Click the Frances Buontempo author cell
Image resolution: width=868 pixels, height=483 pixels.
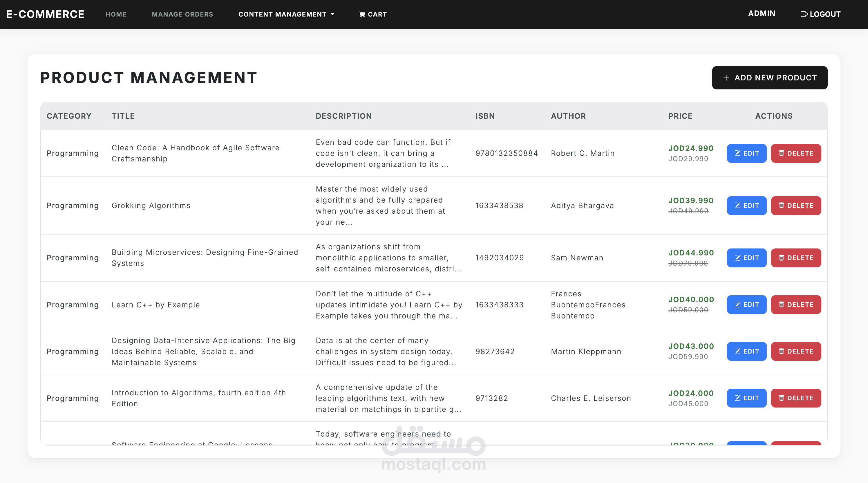coord(588,305)
